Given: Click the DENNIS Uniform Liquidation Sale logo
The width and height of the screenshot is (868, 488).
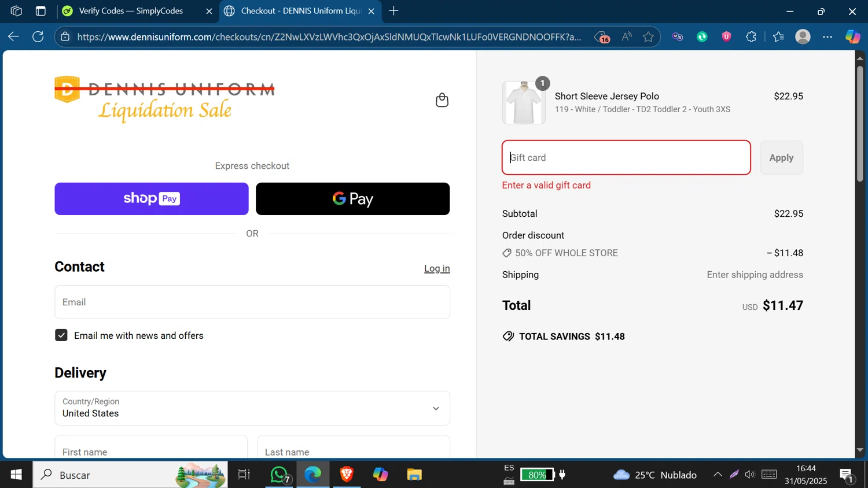Looking at the screenshot, I should click(x=164, y=99).
